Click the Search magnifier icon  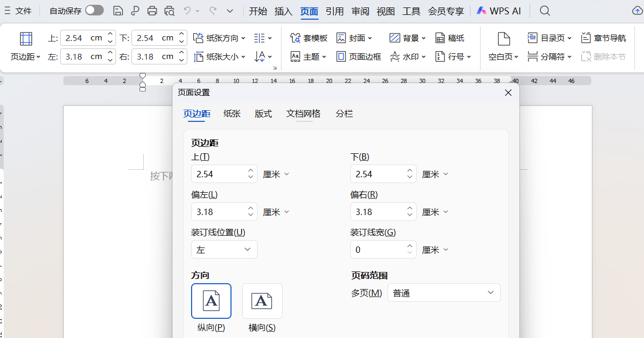pyautogui.click(x=544, y=11)
